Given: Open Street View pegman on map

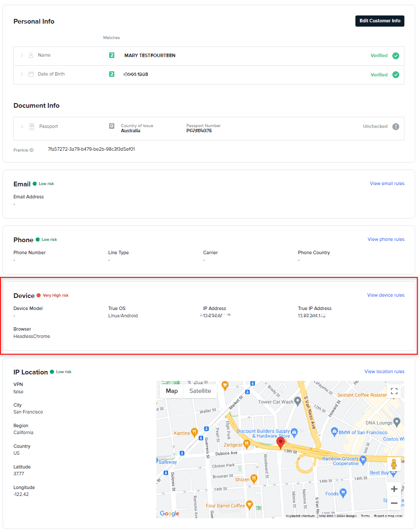Looking at the screenshot, I should [394, 464].
